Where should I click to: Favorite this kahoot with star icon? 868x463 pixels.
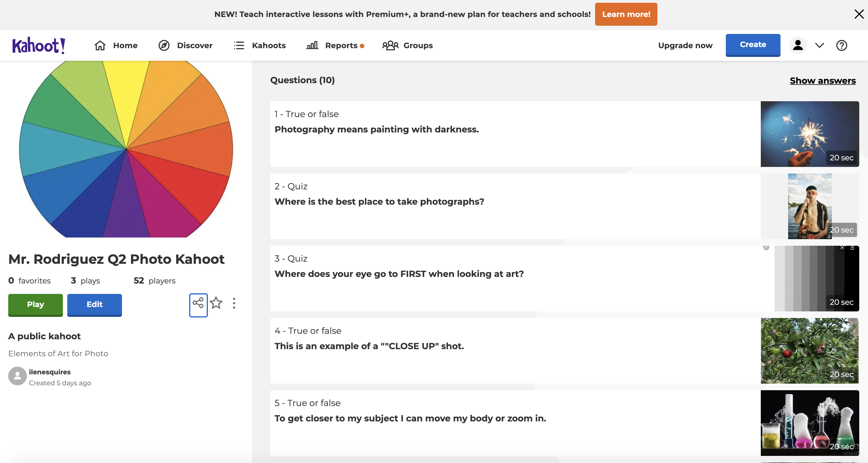pyautogui.click(x=216, y=303)
